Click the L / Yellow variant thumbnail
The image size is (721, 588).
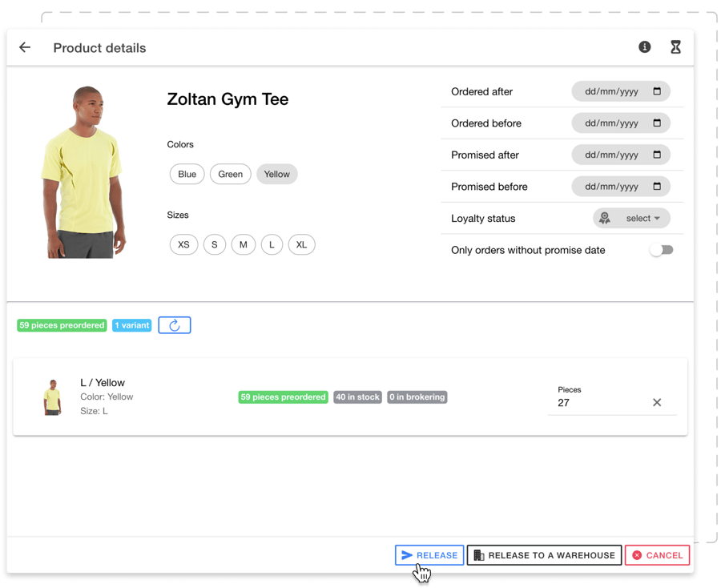52,397
